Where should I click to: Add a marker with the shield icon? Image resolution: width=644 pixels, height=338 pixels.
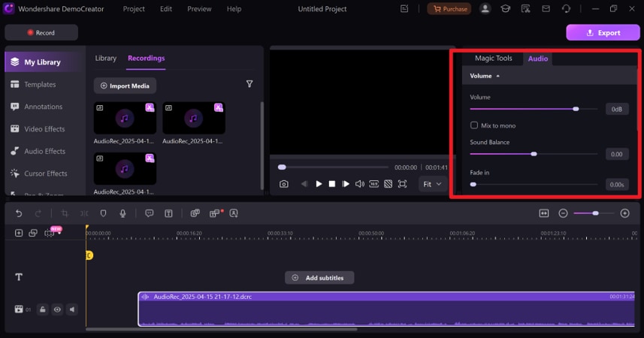[104, 213]
